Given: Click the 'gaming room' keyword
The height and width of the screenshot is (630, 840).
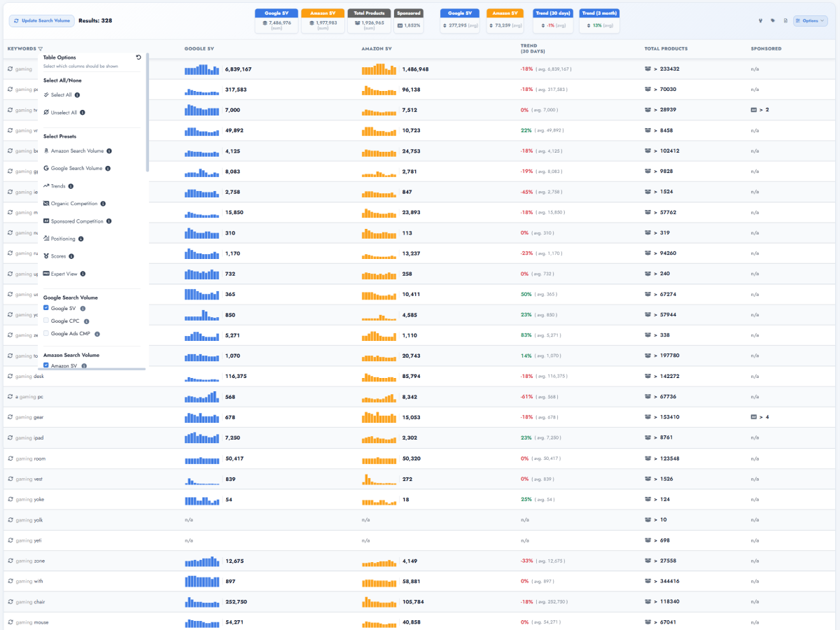Looking at the screenshot, I should point(30,458).
